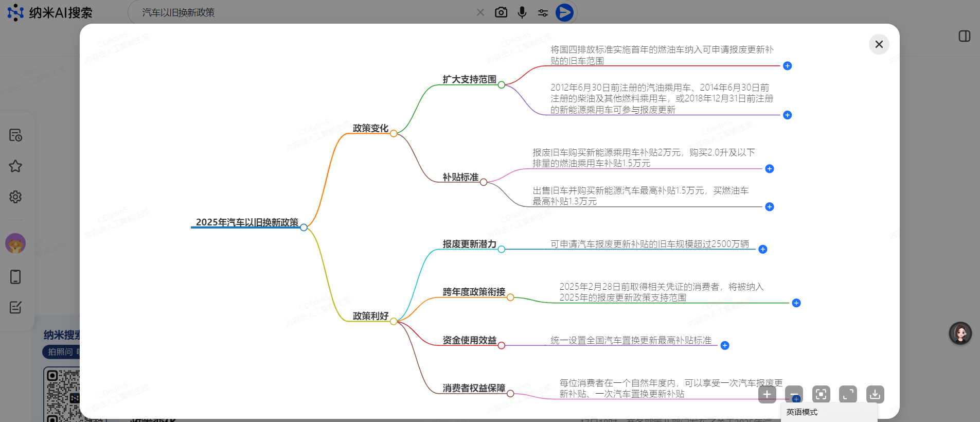Collapse the 政策变化 branch node
Screen dimensions: 980x422
pyautogui.click(x=394, y=133)
